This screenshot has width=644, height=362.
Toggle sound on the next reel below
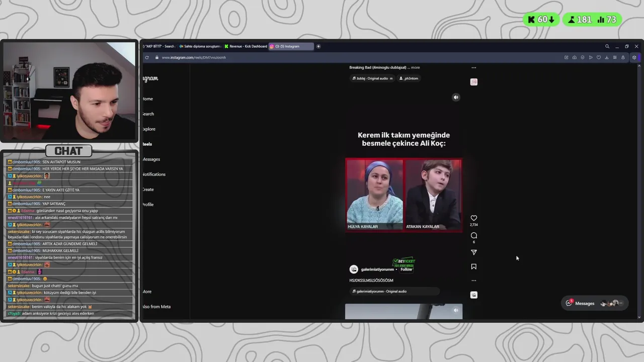click(456, 310)
